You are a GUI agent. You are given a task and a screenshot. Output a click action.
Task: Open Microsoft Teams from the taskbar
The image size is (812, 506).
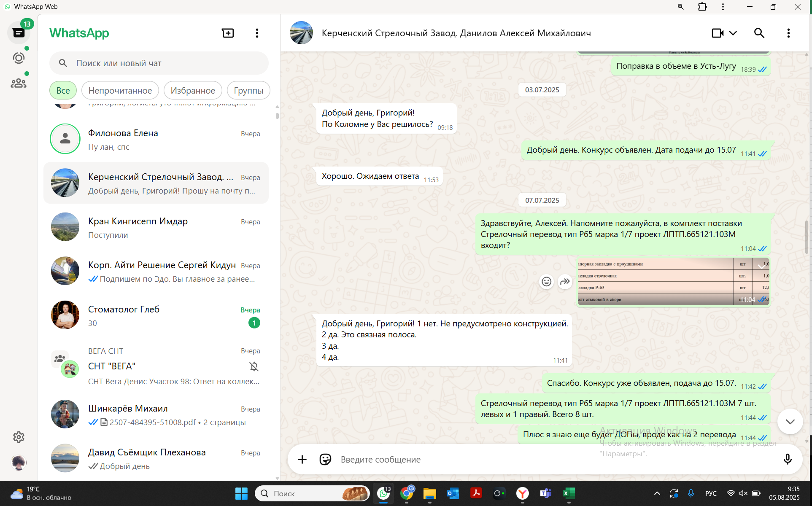coord(546,493)
